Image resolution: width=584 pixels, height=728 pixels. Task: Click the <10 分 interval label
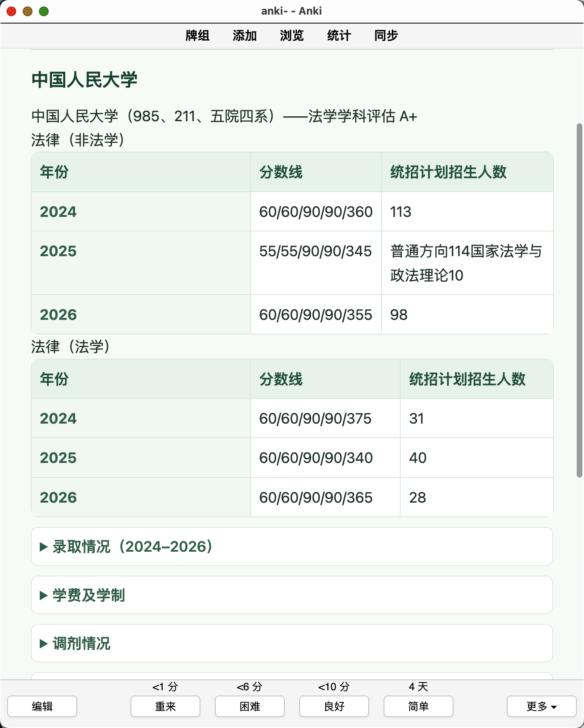(334, 687)
